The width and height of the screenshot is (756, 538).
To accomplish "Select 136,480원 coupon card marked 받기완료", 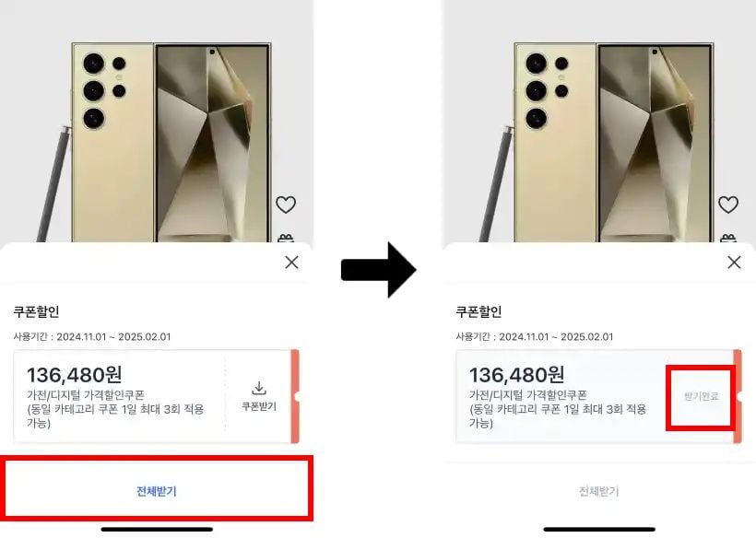I will point(598,396).
